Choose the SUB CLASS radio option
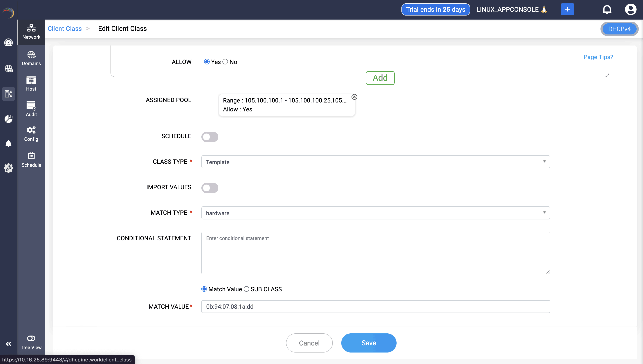The image size is (643, 364). [246, 289]
